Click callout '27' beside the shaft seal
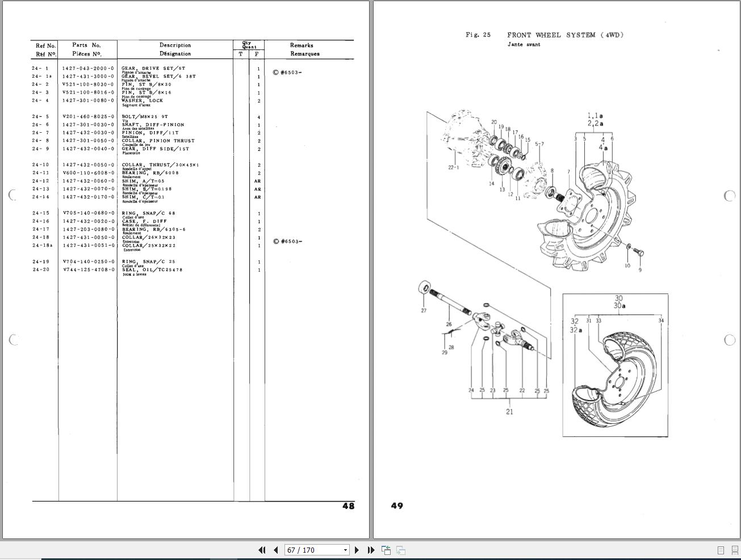 [424, 310]
